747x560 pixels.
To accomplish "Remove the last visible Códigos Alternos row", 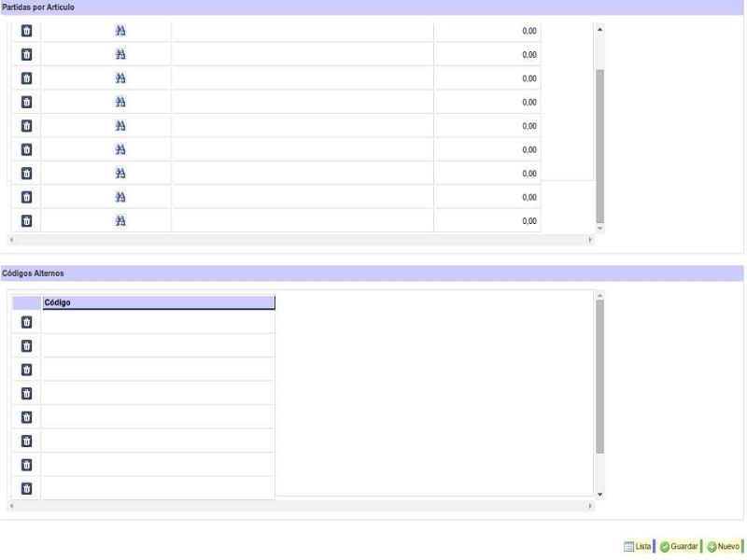I will tap(26, 488).
